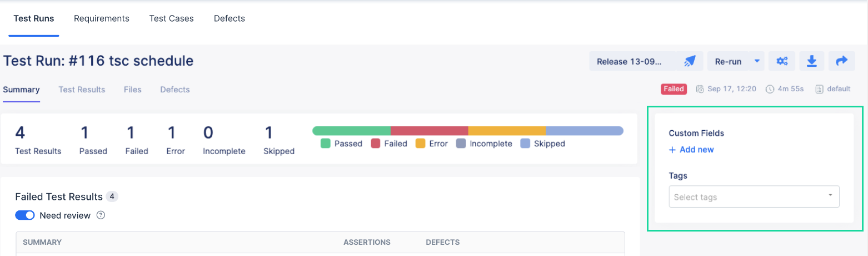Toggle the Need review switch

tap(25, 215)
